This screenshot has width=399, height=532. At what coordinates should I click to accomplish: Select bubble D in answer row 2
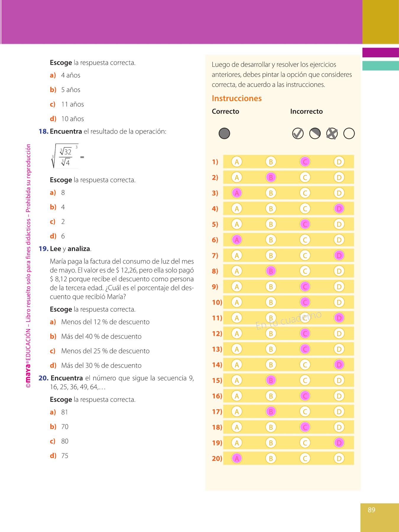click(x=339, y=177)
